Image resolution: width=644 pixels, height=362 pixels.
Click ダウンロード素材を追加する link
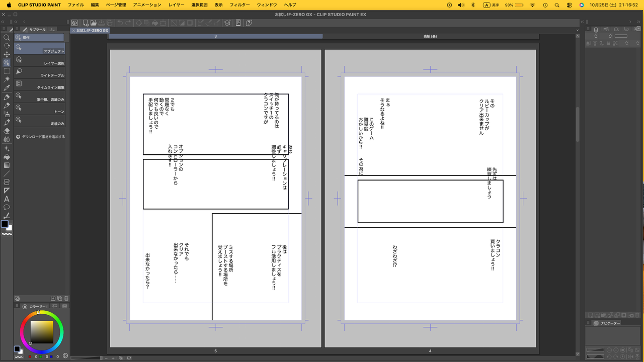(x=40, y=137)
